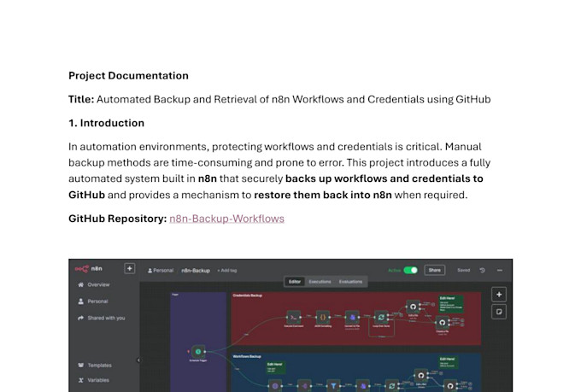The width and height of the screenshot is (581, 392).
Task: Click the n8n-Backup workflow name
Action: pos(196,271)
